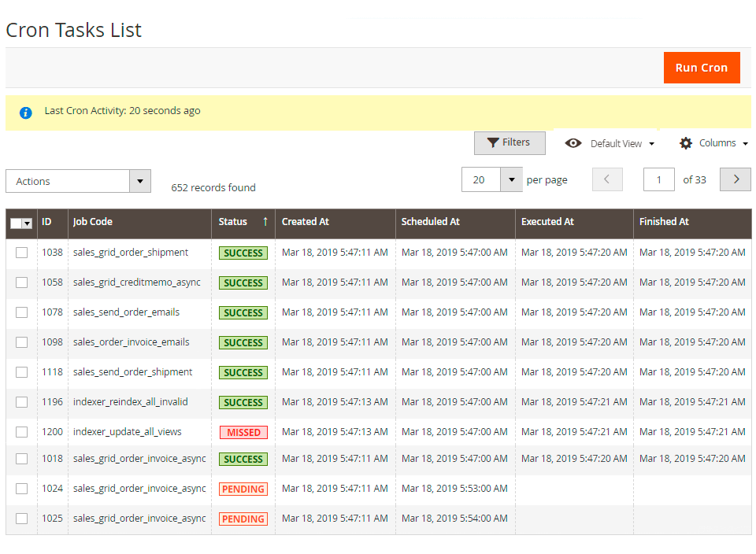Select checkbox for job ID 1038
Viewport: 756px width, 554px height.
[x=22, y=253]
